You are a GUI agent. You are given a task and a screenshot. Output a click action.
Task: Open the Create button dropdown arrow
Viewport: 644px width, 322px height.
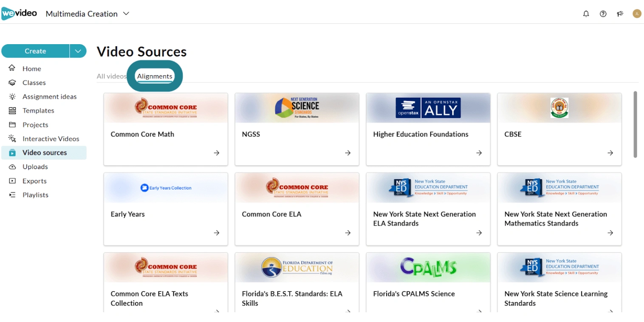(78, 51)
